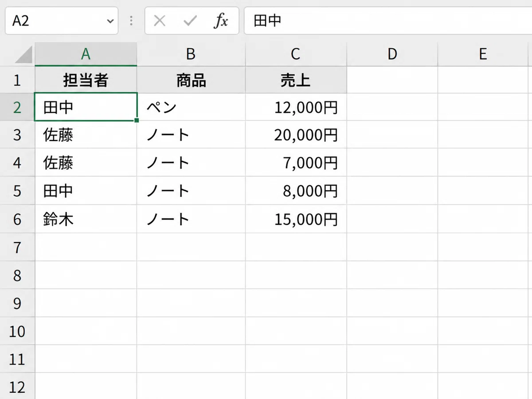532x399 pixels.
Task: Select cell with 20,000円
Action: [x=296, y=135]
